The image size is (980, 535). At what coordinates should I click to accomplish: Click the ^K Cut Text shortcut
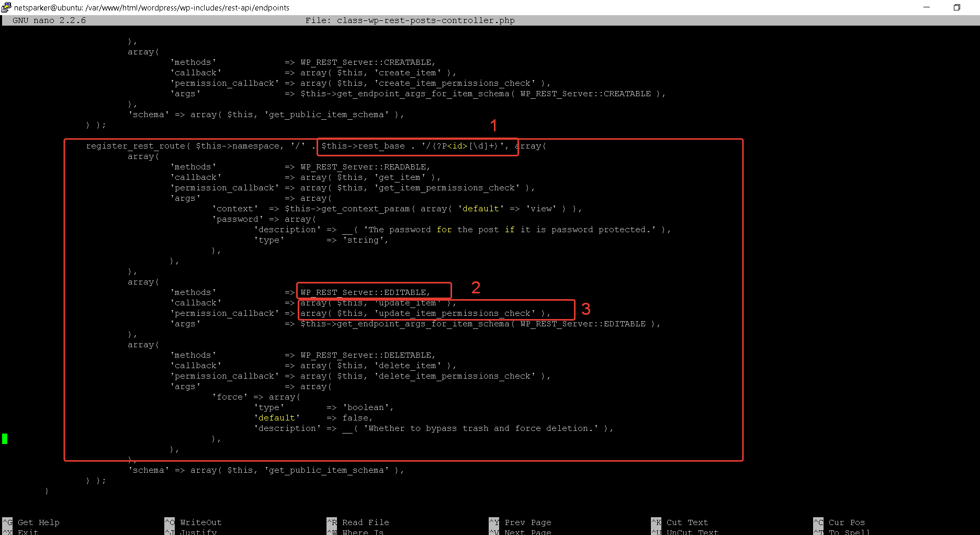pyautogui.click(x=680, y=522)
